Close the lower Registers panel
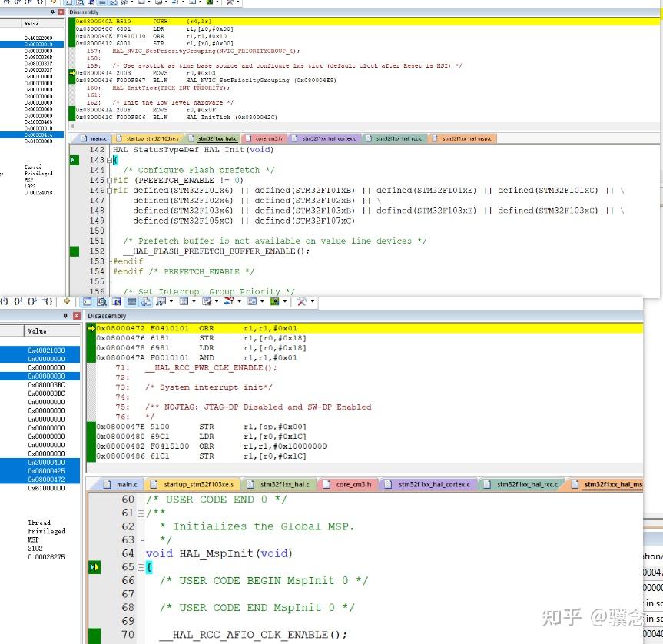Image resolution: width=663 pixels, height=644 pixels. (x=77, y=316)
